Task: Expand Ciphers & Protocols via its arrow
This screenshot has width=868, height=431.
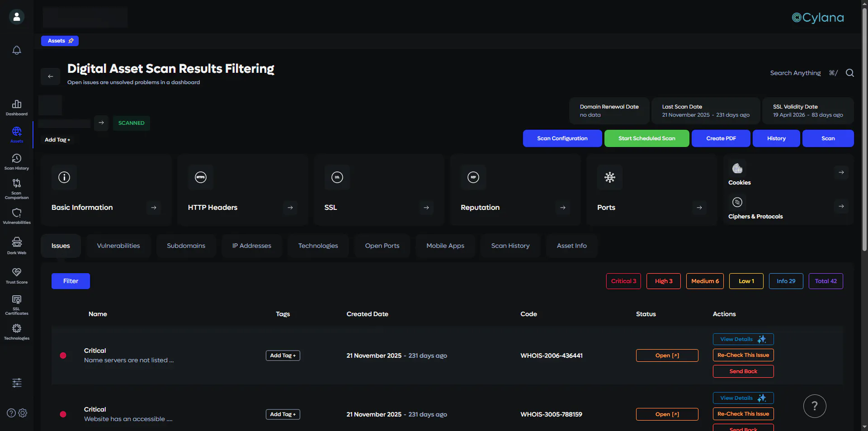Action: (841, 206)
